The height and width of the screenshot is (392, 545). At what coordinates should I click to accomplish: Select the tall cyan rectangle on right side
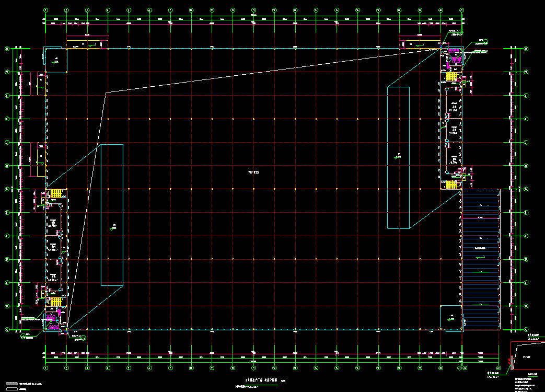(398, 157)
